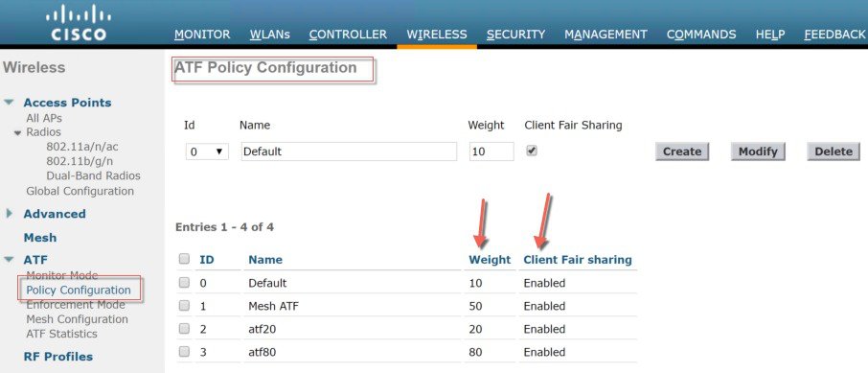Expand the Advanced section arrow

click(9, 214)
